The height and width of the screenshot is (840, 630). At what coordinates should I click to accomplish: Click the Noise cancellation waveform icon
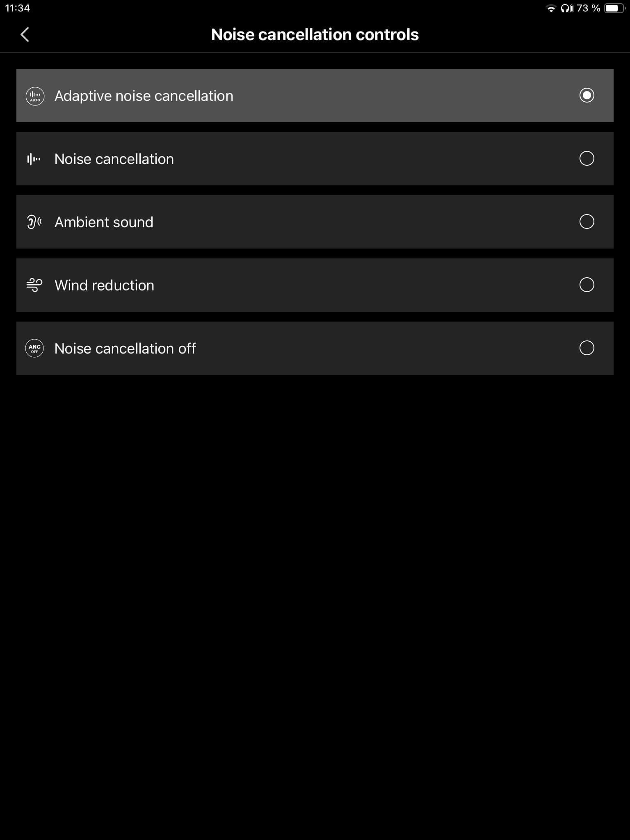tap(34, 159)
